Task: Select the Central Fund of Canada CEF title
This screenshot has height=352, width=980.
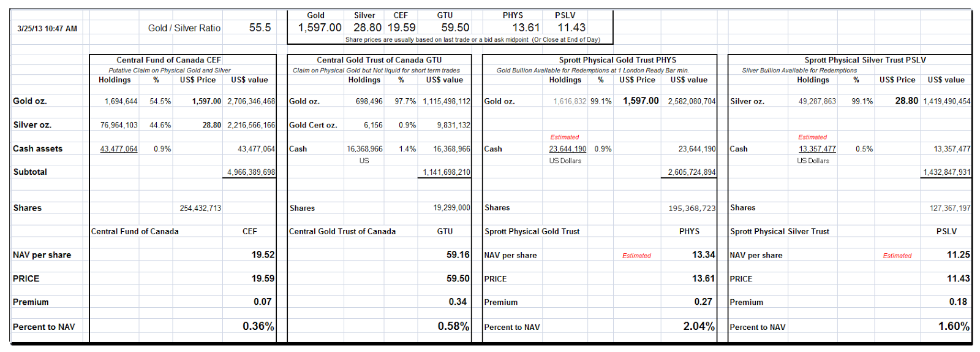Action: coord(169,60)
